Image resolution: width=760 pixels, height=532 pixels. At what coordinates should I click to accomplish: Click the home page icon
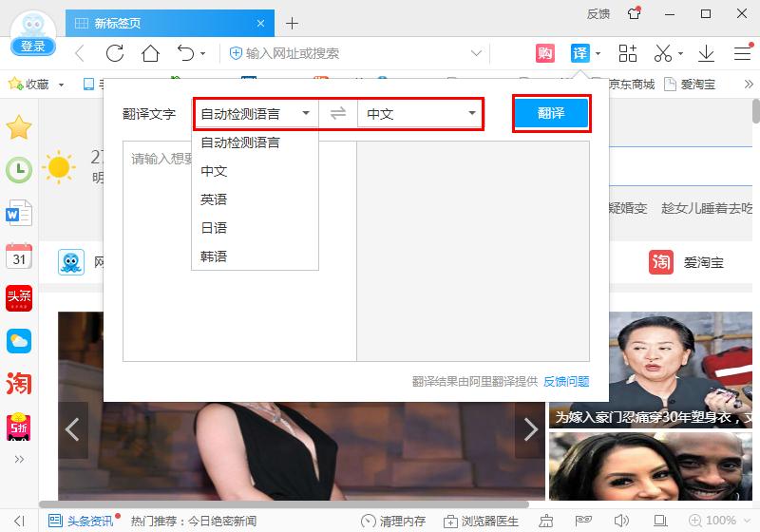click(x=150, y=53)
